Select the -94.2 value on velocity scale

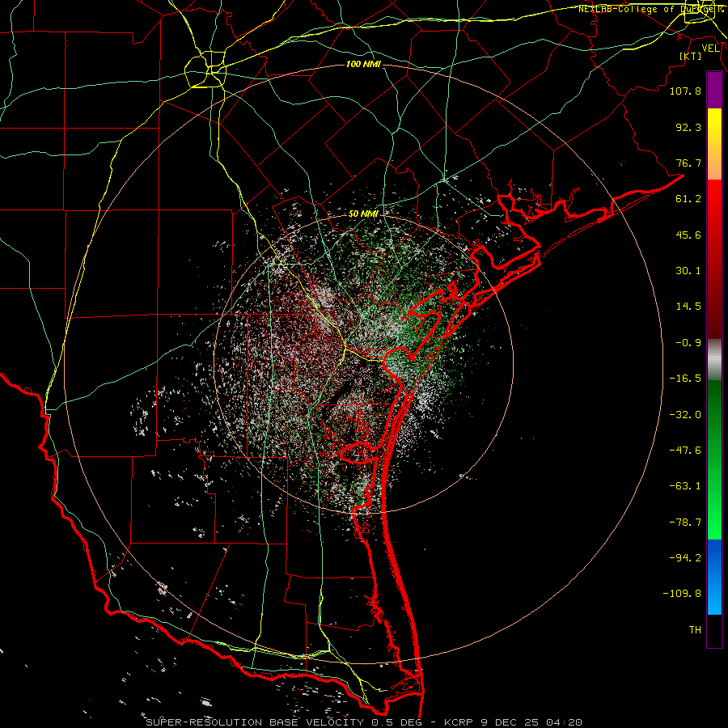(x=685, y=557)
